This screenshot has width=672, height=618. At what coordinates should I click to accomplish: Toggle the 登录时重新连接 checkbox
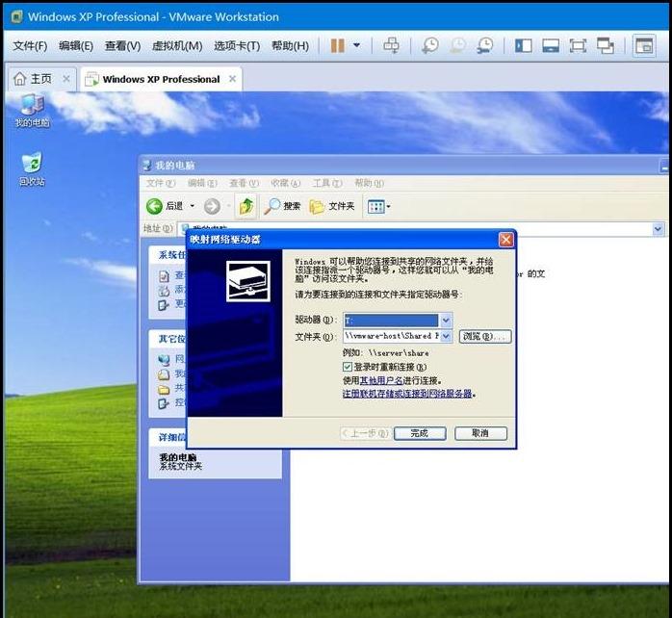348,367
